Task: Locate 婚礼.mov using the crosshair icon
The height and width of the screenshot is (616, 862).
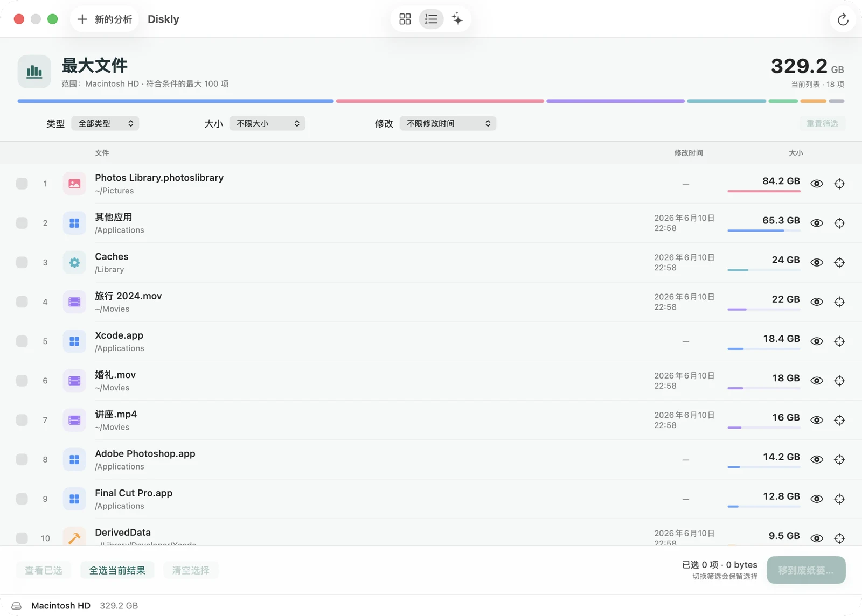Action: click(839, 381)
